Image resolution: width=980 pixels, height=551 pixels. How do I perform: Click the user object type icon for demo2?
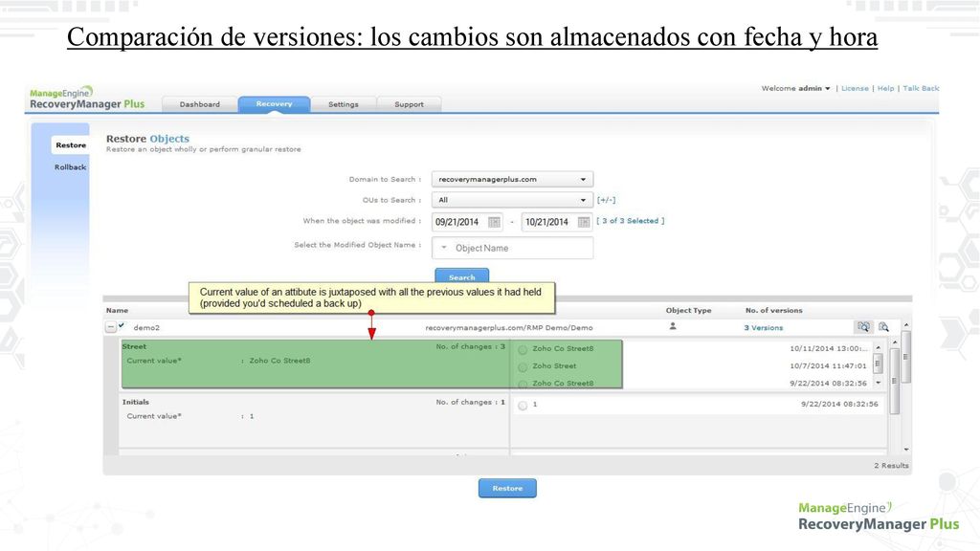673,326
